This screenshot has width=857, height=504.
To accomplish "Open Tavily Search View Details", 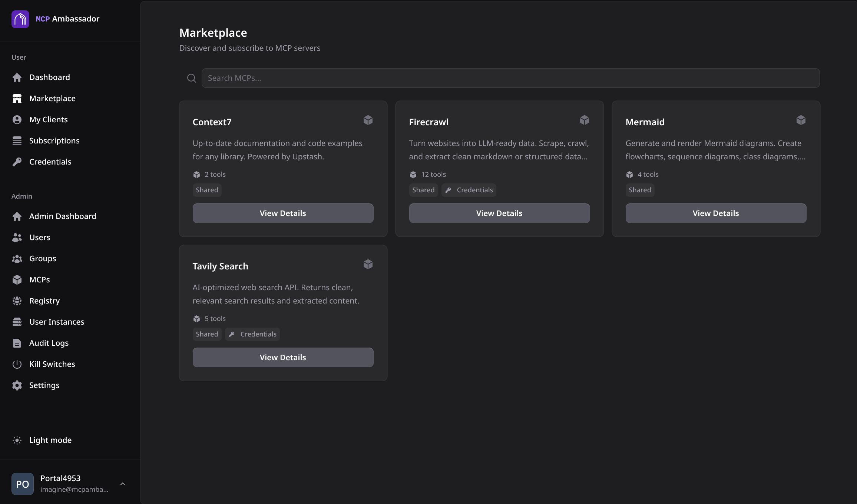I will (283, 358).
